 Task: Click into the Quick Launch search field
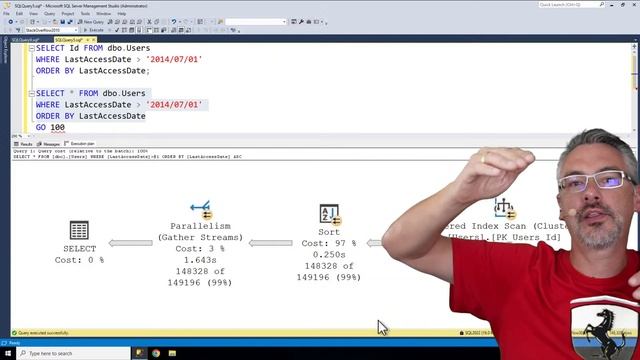[571, 4]
